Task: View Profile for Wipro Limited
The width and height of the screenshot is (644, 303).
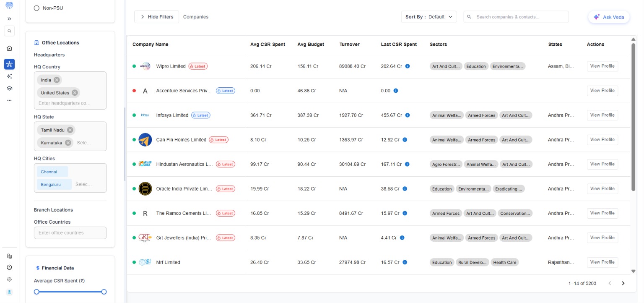Action: (602, 66)
